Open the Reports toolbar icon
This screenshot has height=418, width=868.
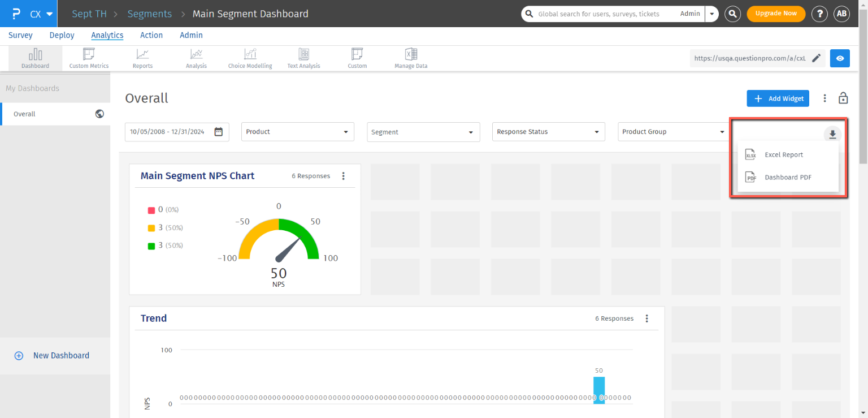click(x=142, y=58)
